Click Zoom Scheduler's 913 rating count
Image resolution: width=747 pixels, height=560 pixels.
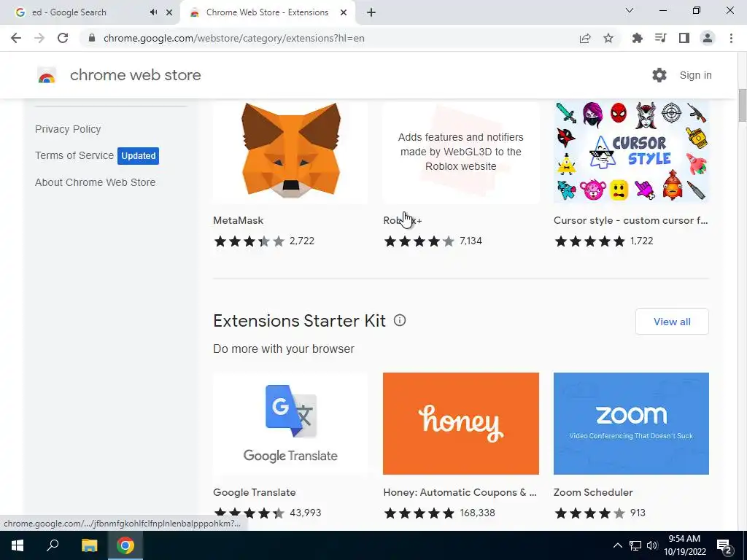click(x=638, y=513)
